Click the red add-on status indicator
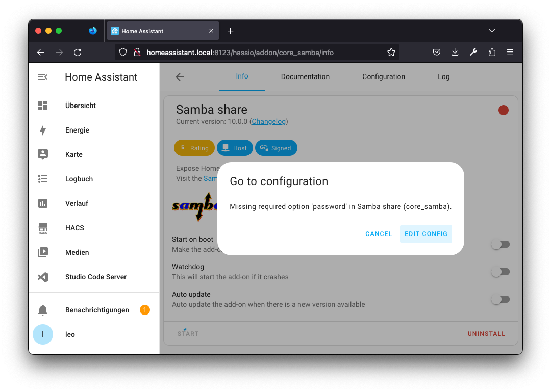The height and width of the screenshot is (392, 551). pyautogui.click(x=503, y=110)
